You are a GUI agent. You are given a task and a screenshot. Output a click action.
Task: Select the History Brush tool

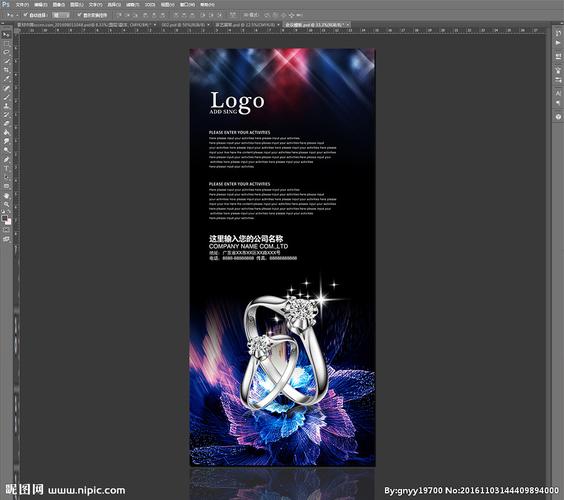tap(6, 115)
